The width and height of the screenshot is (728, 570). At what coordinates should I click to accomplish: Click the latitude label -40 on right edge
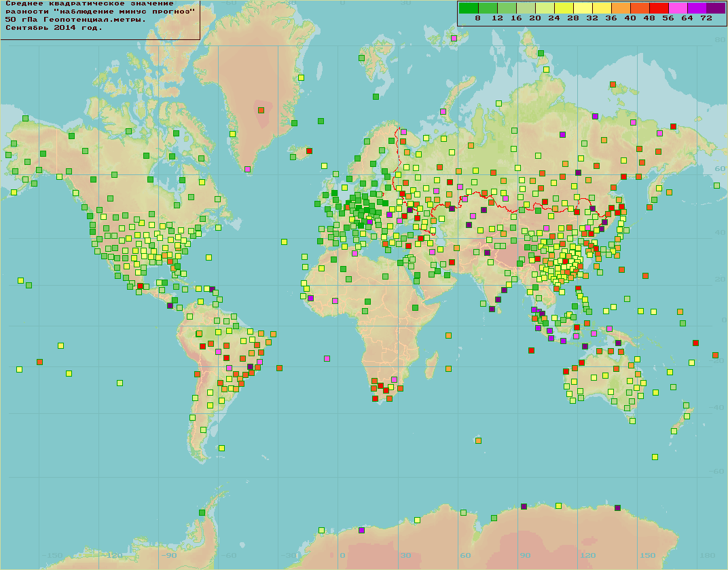coord(718,408)
